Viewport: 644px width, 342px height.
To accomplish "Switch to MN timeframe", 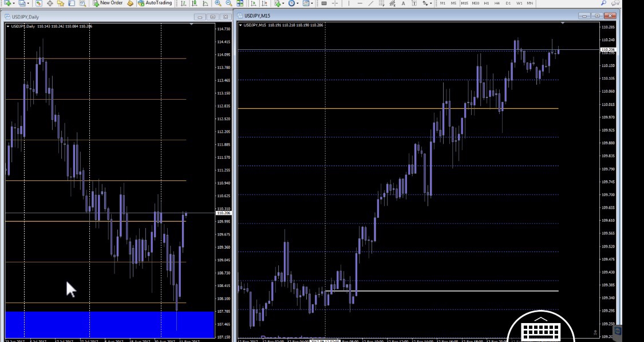I will (x=530, y=3).
